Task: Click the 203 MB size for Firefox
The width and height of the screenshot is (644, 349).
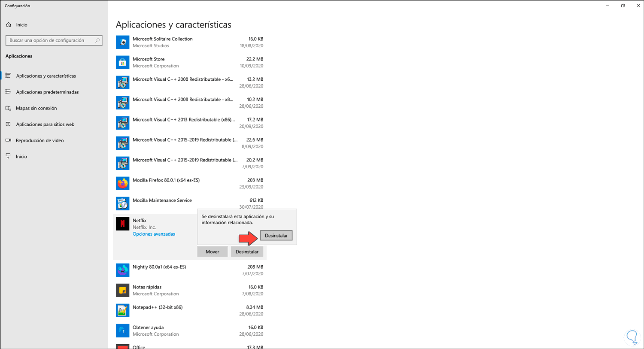Action: pos(255,180)
